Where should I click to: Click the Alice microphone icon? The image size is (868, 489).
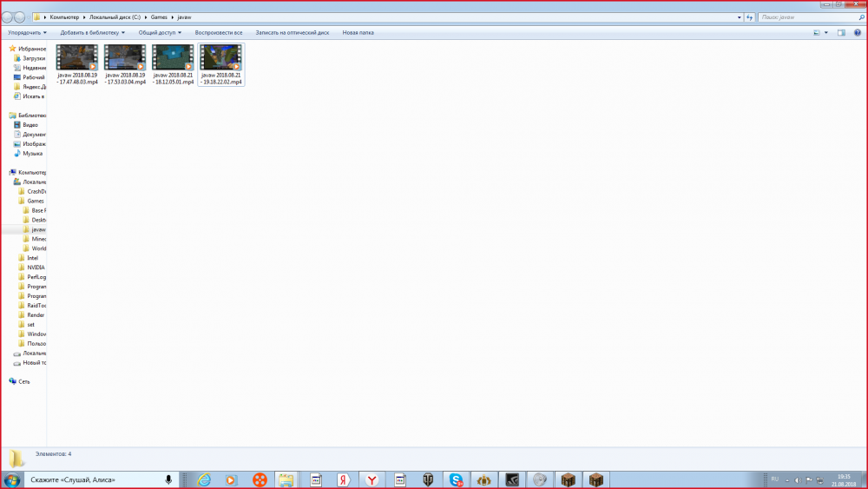click(168, 479)
